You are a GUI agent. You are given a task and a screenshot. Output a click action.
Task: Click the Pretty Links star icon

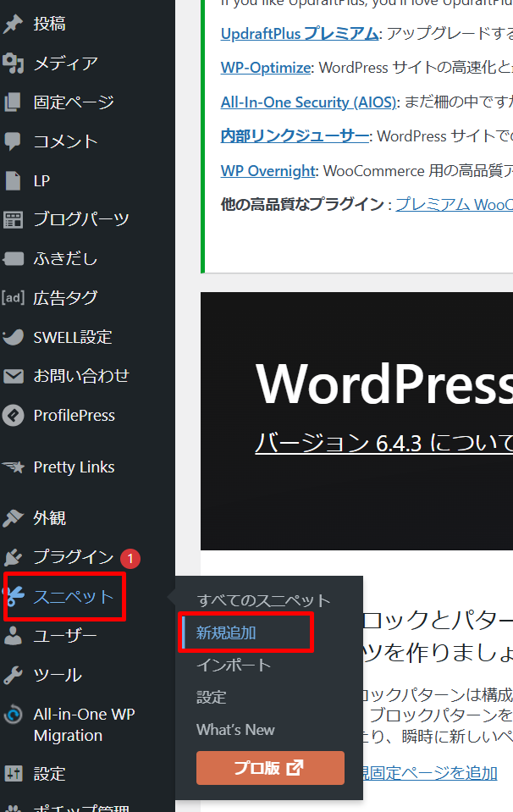(x=13, y=467)
